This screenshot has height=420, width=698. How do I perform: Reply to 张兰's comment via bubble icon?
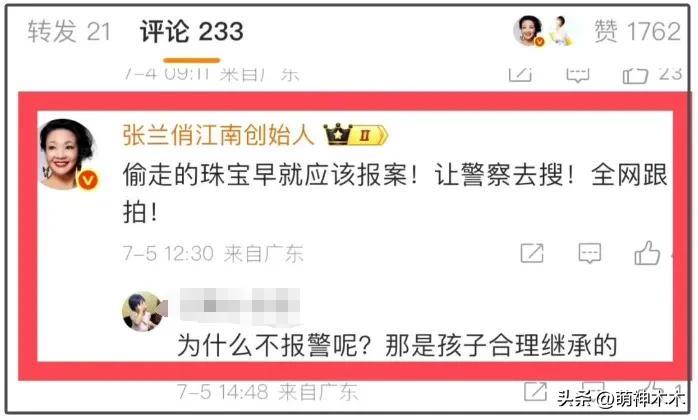tap(589, 253)
